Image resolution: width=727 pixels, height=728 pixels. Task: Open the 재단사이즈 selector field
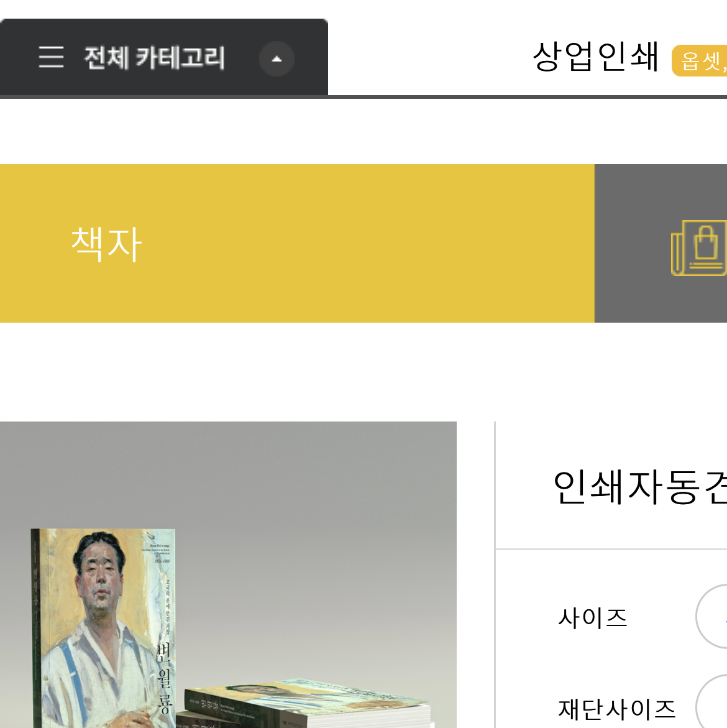[x=711, y=701]
